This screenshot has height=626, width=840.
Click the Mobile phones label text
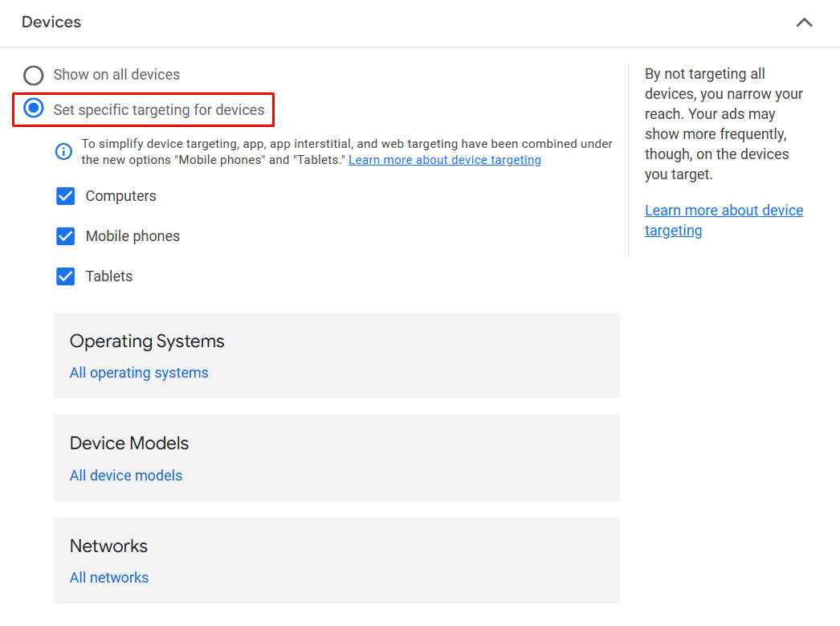(x=133, y=236)
